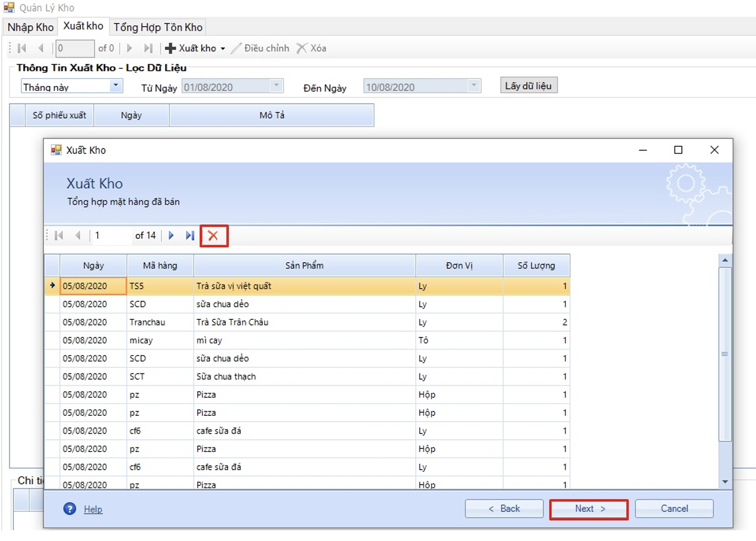
Task: Select 'mì cay' product cell
Action: pos(305,341)
